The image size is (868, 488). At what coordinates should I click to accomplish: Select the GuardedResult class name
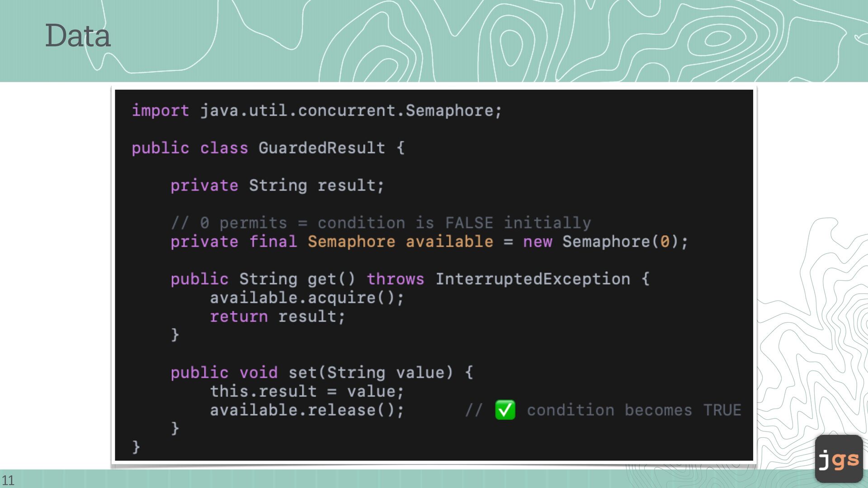(x=321, y=148)
